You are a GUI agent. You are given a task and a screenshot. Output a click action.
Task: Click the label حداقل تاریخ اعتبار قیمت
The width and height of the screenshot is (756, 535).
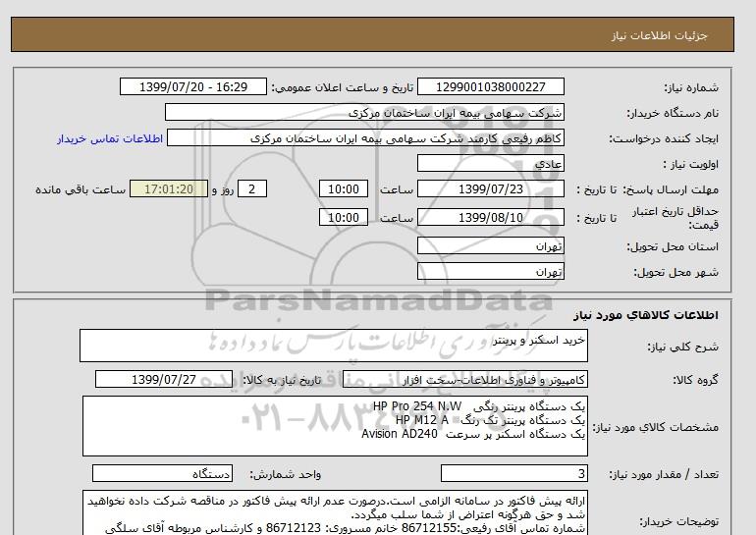coord(675,218)
